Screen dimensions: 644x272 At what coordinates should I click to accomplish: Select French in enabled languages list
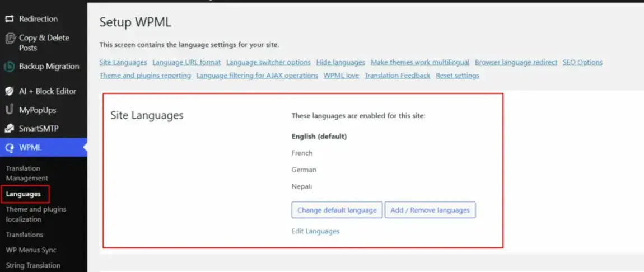coord(302,153)
